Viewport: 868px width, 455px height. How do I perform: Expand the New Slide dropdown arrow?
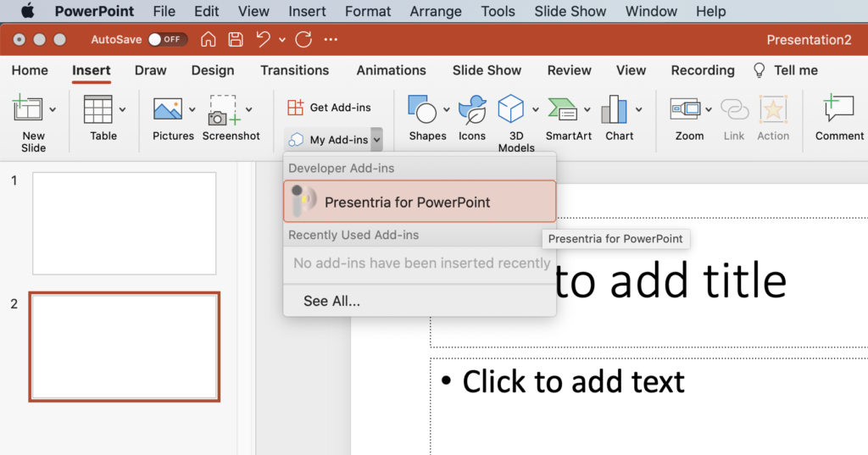point(53,109)
